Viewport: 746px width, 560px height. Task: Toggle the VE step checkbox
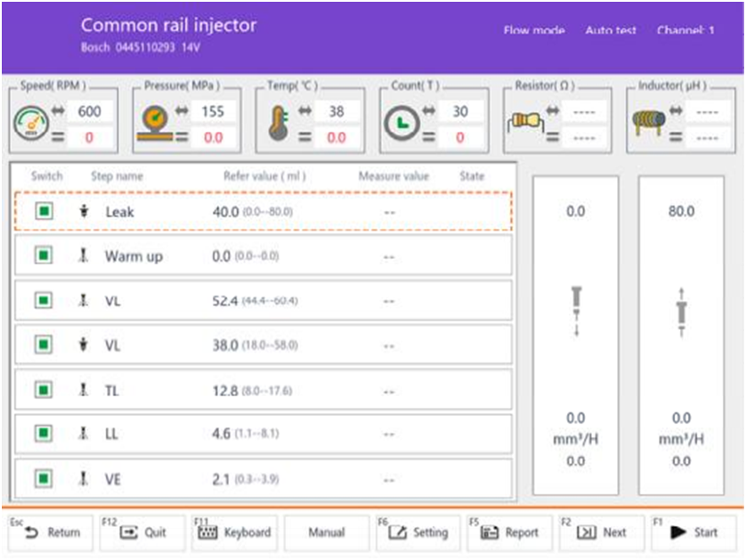44,478
